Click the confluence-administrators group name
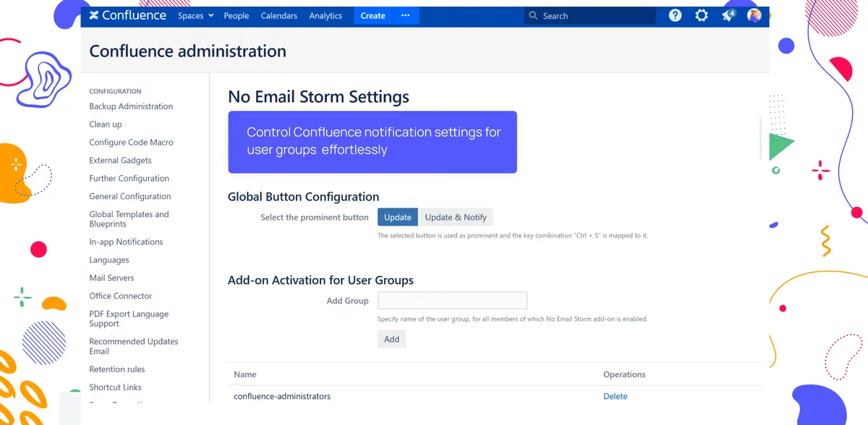Screen dimensions: 868x425 282,396
